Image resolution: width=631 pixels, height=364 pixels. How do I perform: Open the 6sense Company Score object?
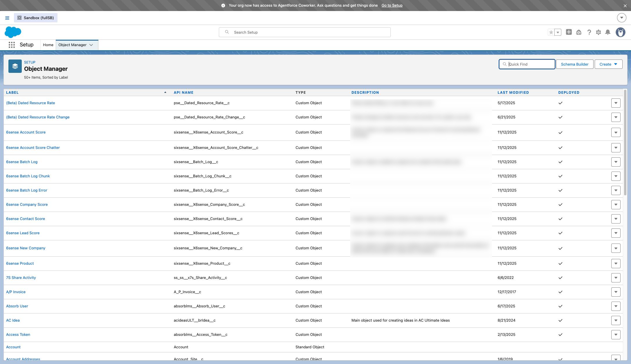pyautogui.click(x=27, y=205)
